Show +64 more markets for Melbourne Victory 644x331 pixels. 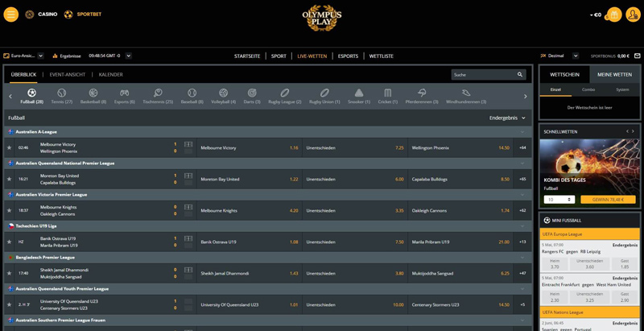coord(522,148)
